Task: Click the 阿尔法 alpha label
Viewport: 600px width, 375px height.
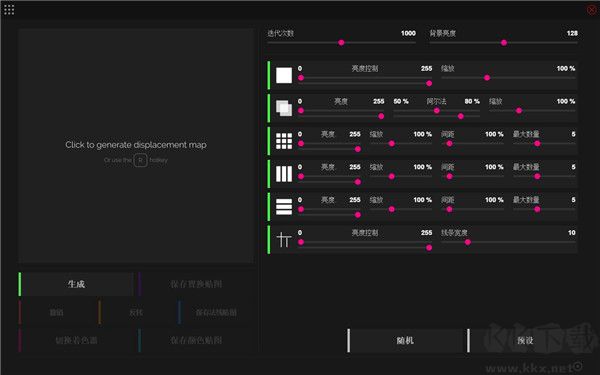Action: tap(436, 101)
